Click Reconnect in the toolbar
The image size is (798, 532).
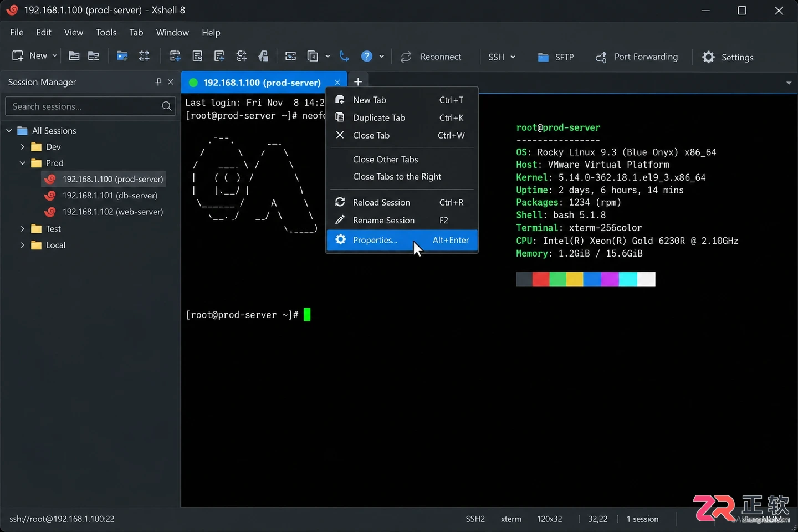coord(431,57)
